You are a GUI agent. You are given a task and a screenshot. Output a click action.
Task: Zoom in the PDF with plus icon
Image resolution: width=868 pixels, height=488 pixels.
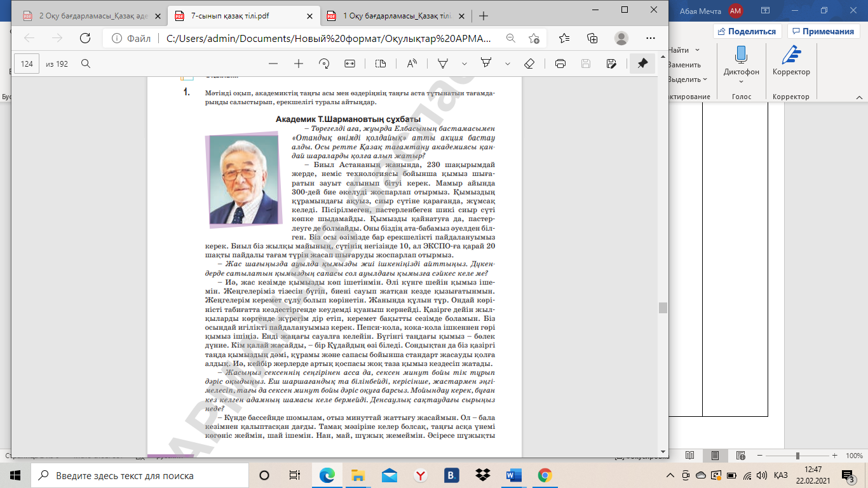pos(299,64)
